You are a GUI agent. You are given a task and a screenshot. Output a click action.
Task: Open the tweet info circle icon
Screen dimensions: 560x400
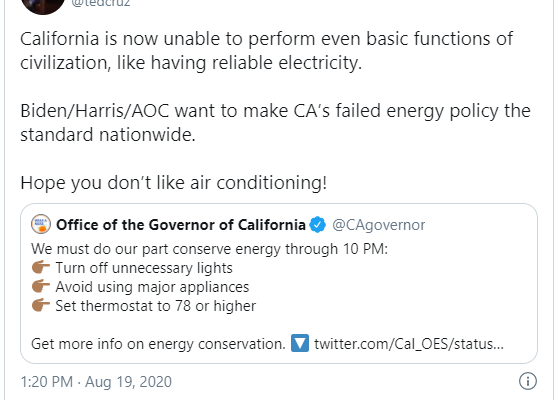pos(528,381)
